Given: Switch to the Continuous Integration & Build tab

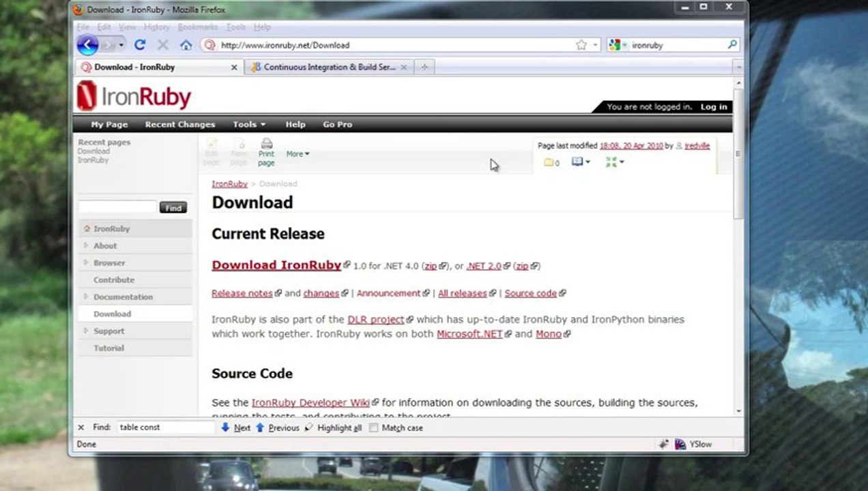Looking at the screenshot, I should [x=330, y=67].
